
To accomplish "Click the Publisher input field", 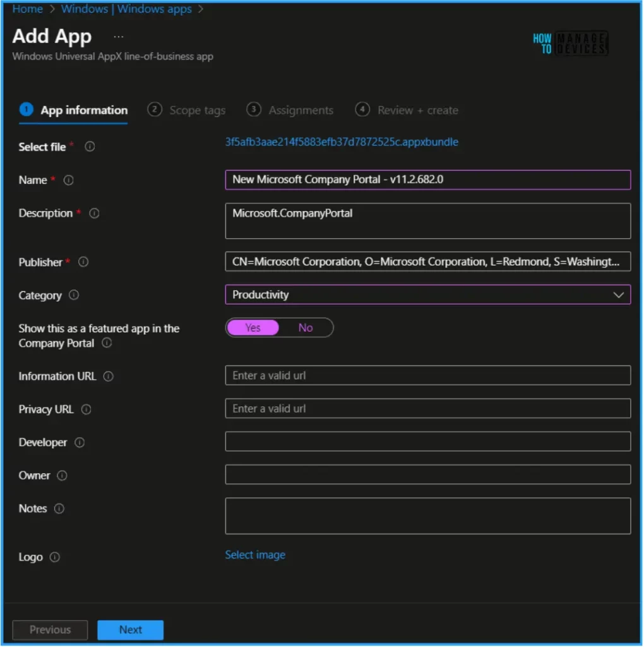I will pyautogui.click(x=427, y=261).
